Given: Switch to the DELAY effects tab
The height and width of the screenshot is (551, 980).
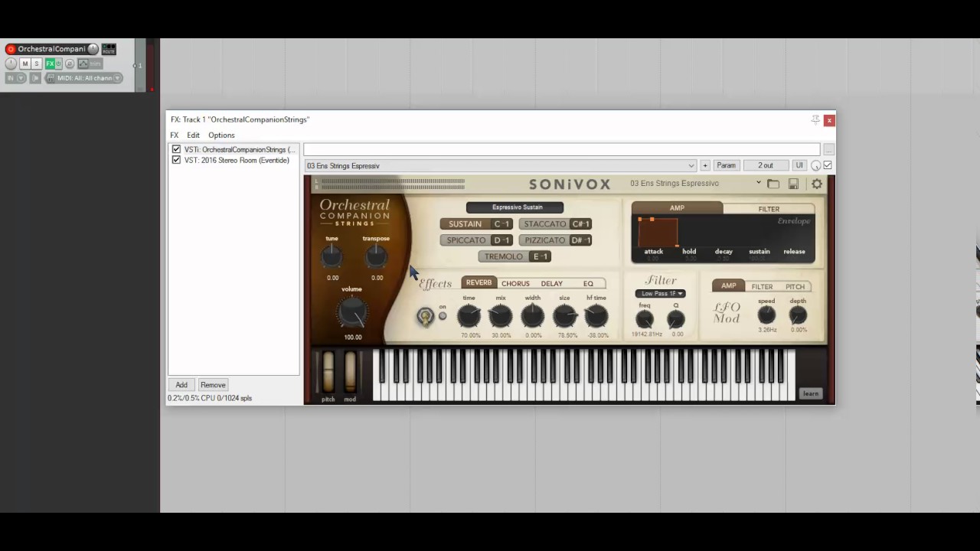Looking at the screenshot, I should [x=551, y=283].
